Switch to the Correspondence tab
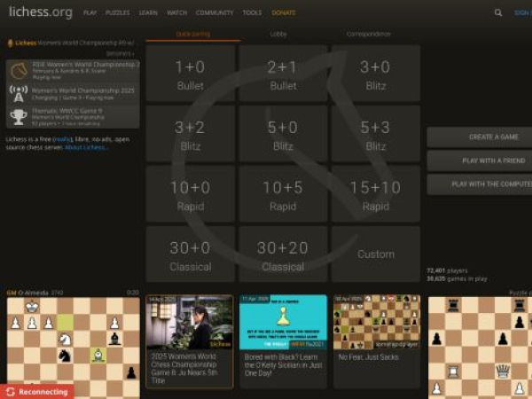The height and width of the screenshot is (399, 532). [x=369, y=34]
